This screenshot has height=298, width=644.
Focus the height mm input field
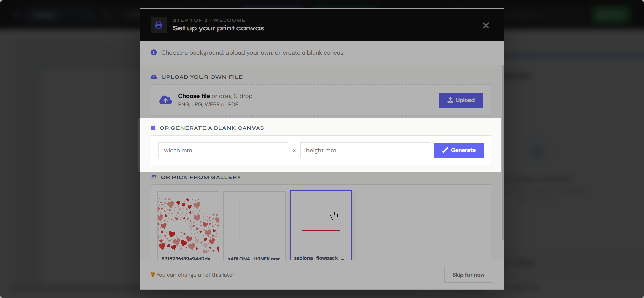pos(365,150)
